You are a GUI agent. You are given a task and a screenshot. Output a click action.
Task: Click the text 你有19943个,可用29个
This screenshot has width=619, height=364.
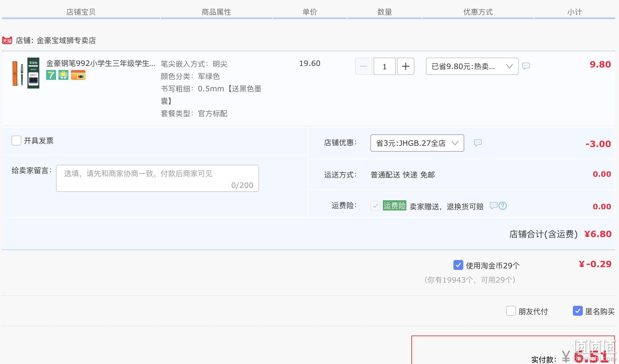[x=470, y=280]
